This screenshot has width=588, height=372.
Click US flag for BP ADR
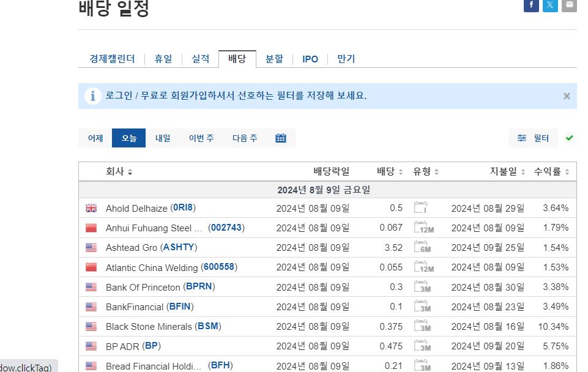[x=91, y=346]
